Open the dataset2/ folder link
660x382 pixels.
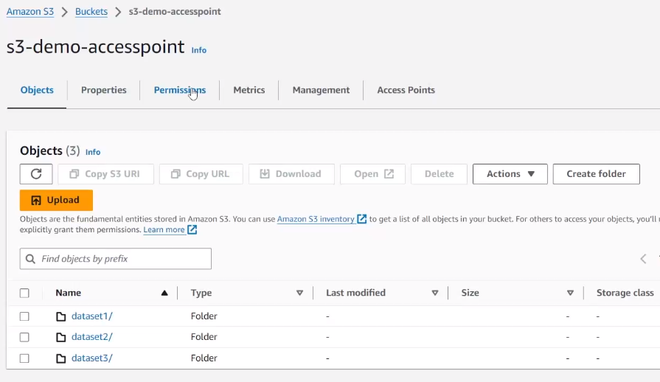(92, 337)
